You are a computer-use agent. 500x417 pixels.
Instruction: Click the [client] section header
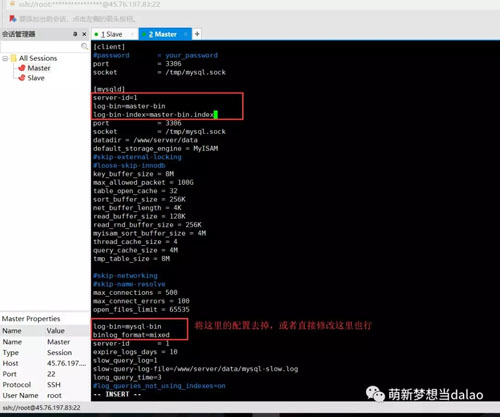(109, 47)
